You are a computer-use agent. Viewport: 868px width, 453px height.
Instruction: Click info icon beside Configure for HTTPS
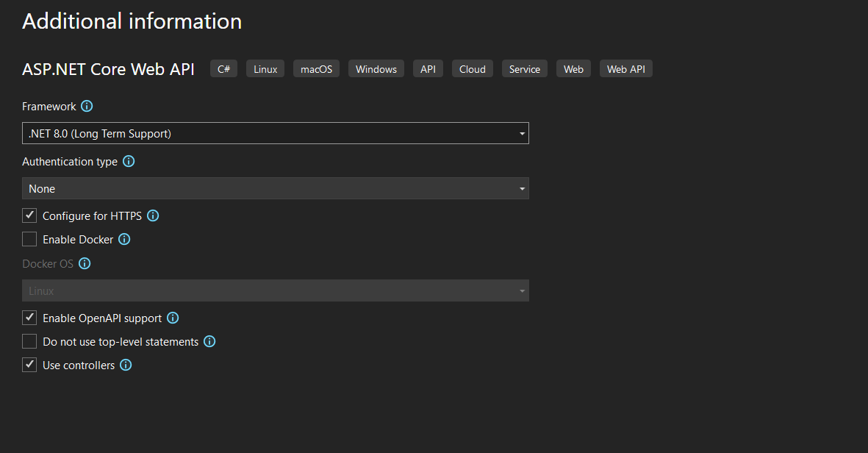tap(153, 215)
